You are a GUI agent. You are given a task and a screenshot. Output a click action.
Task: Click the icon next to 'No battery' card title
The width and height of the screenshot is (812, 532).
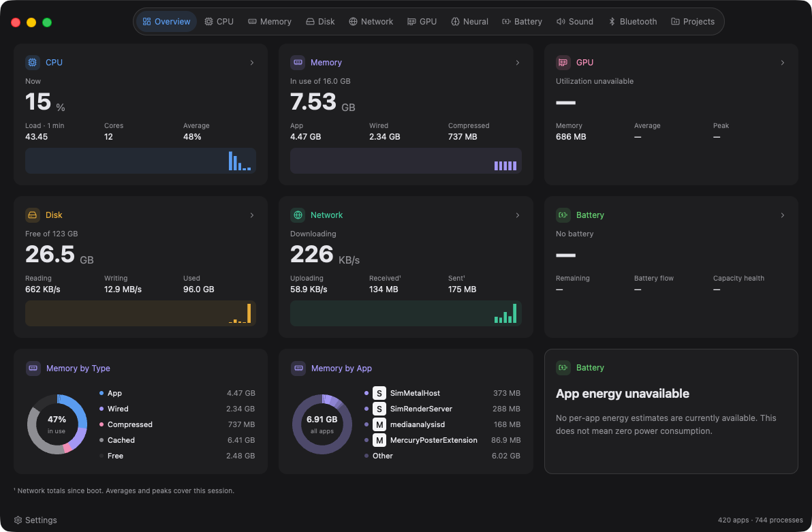(x=563, y=215)
